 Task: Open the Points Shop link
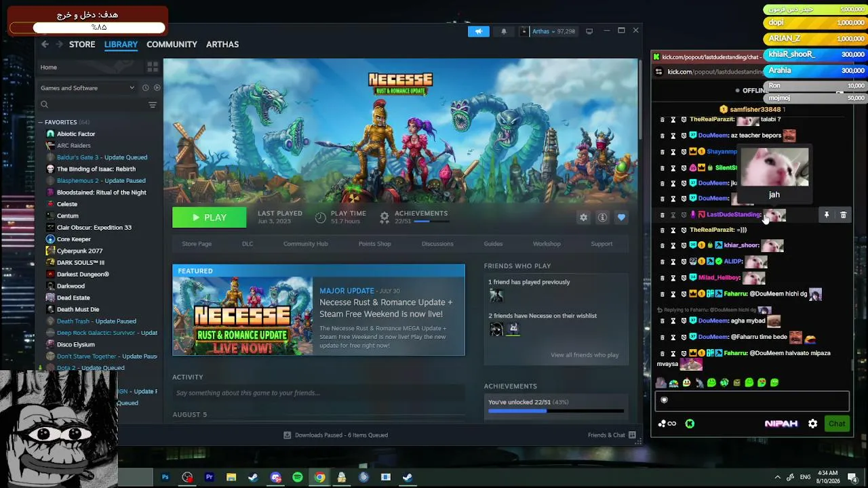pos(374,244)
